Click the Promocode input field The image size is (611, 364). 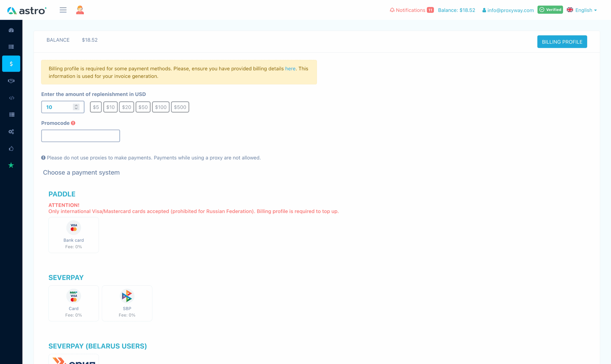[80, 136]
